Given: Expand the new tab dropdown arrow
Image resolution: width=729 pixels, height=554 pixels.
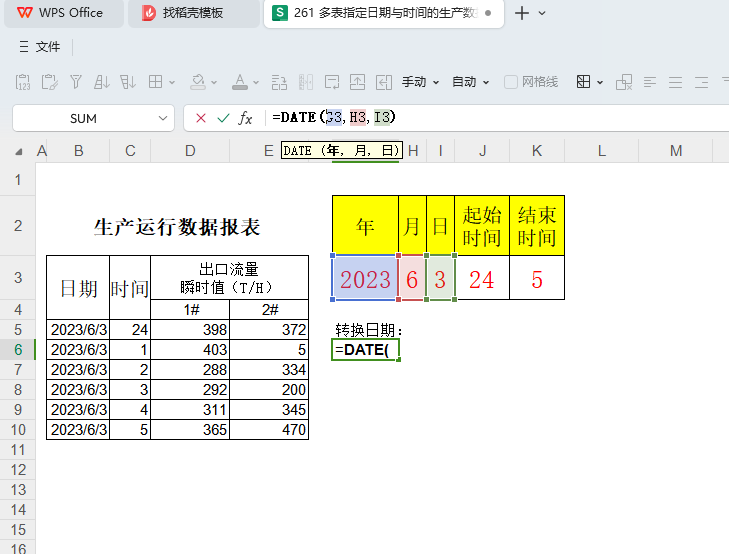Looking at the screenshot, I should click(x=542, y=13).
